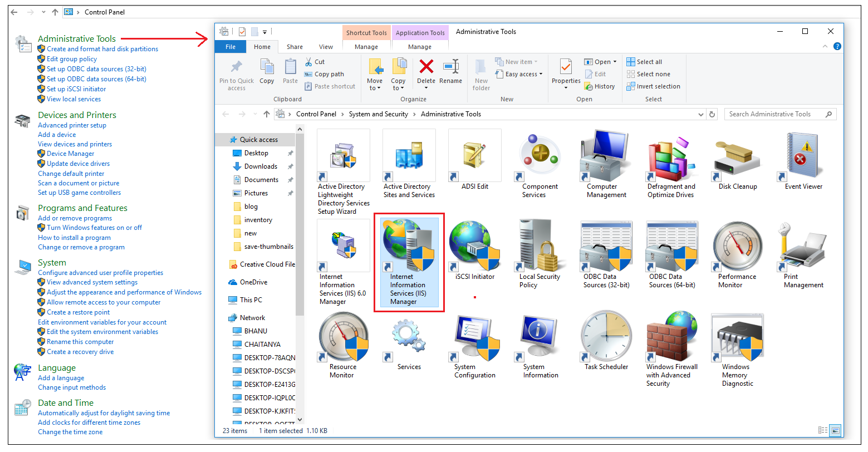Click the Pin to Quick access icon

237,67
